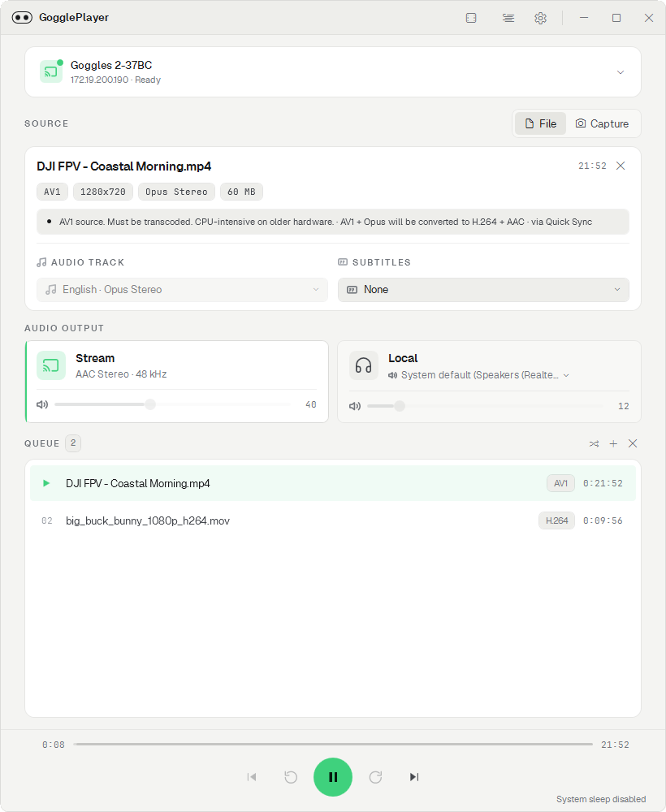Shuffle the queue
The height and width of the screenshot is (812, 666).
(x=594, y=444)
